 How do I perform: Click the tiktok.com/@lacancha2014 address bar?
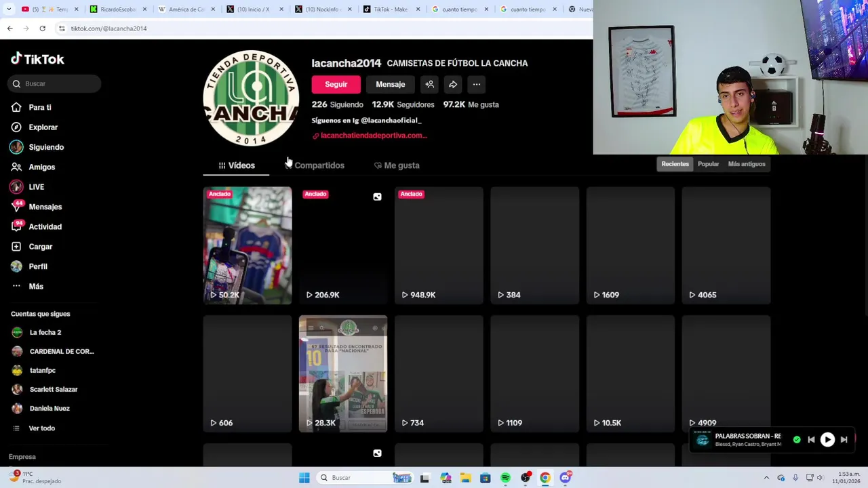pyautogui.click(x=108, y=28)
